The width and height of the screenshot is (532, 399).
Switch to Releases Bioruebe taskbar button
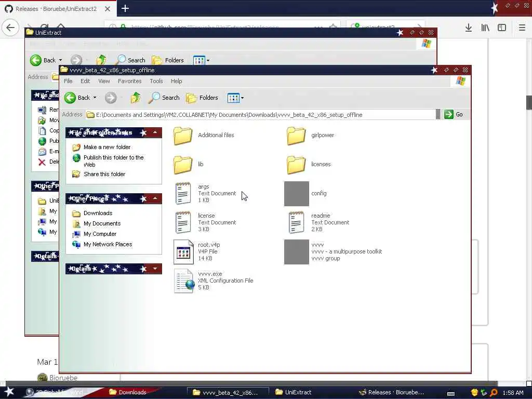coord(392,392)
